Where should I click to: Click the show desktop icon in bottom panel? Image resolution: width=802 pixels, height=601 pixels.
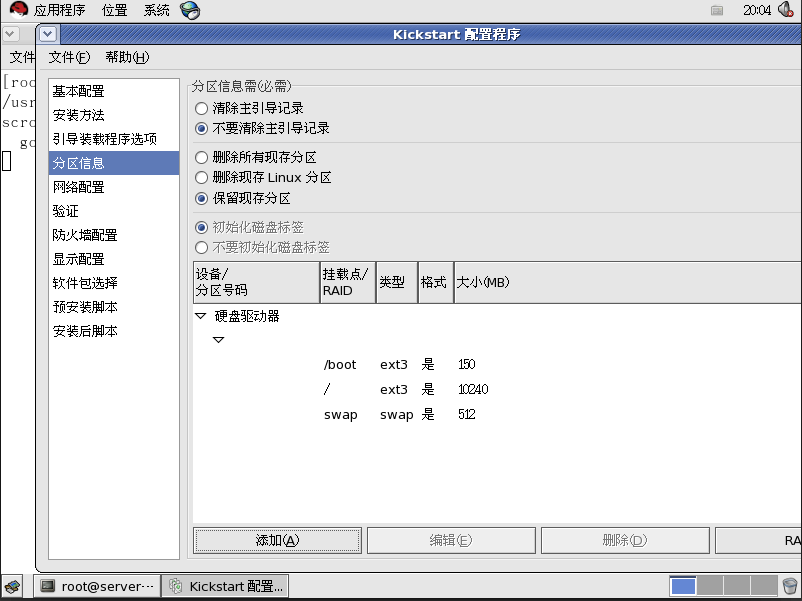pos(13,586)
